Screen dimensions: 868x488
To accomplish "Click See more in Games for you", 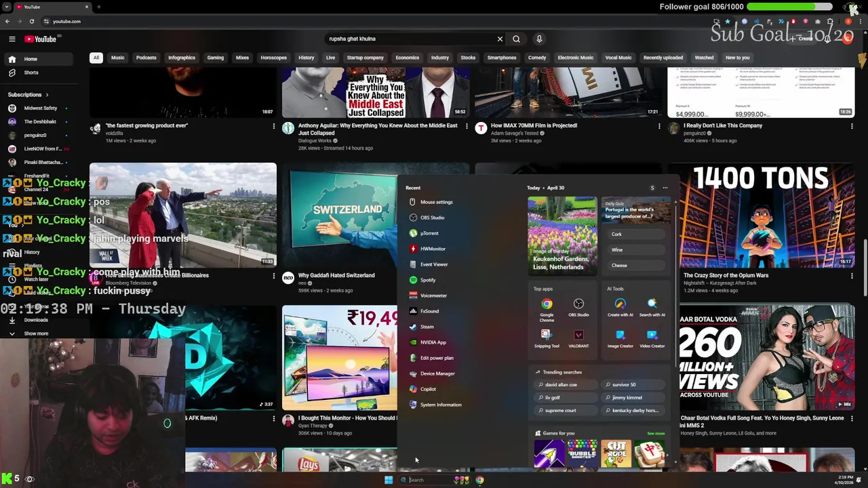I will pyautogui.click(x=656, y=434).
